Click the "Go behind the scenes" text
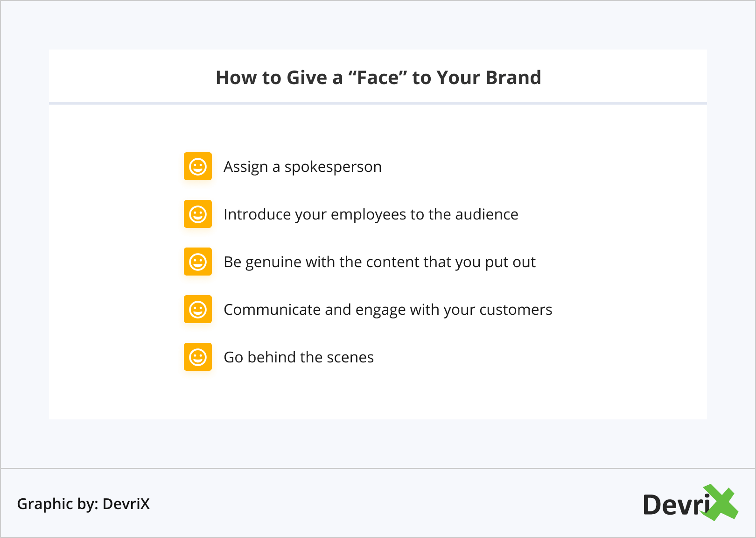The width and height of the screenshot is (756, 538). (299, 357)
